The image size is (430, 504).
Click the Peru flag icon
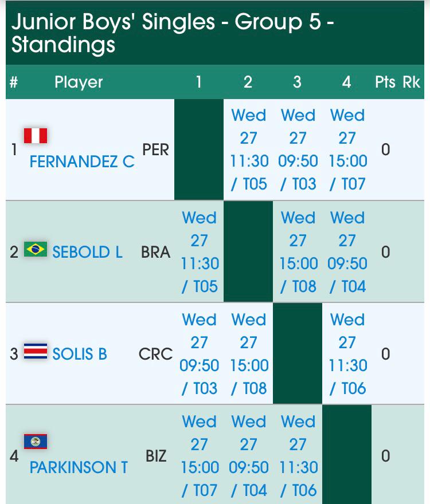pos(36,136)
